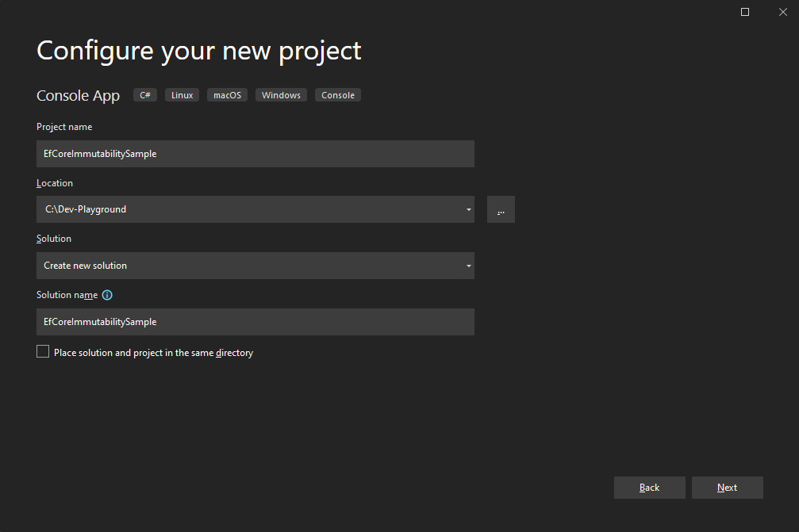The height and width of the screenshot is (532, 799).
Task: Click the Configure your new project heading
Action: [199, 51]
